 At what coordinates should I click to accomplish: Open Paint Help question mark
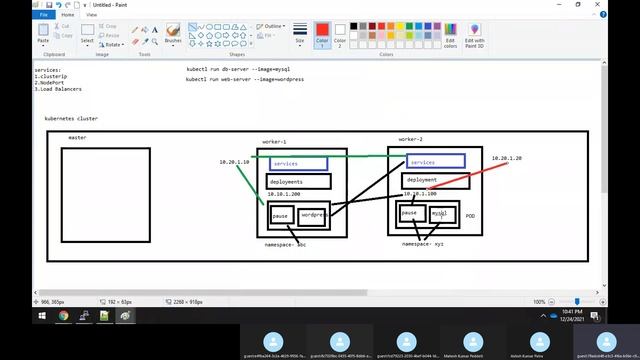(603, 15)
